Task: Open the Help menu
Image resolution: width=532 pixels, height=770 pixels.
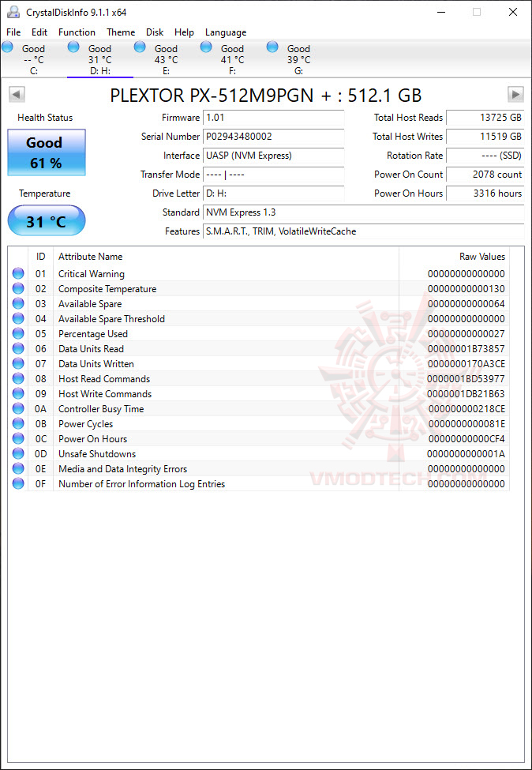Action: click(184, 32)
